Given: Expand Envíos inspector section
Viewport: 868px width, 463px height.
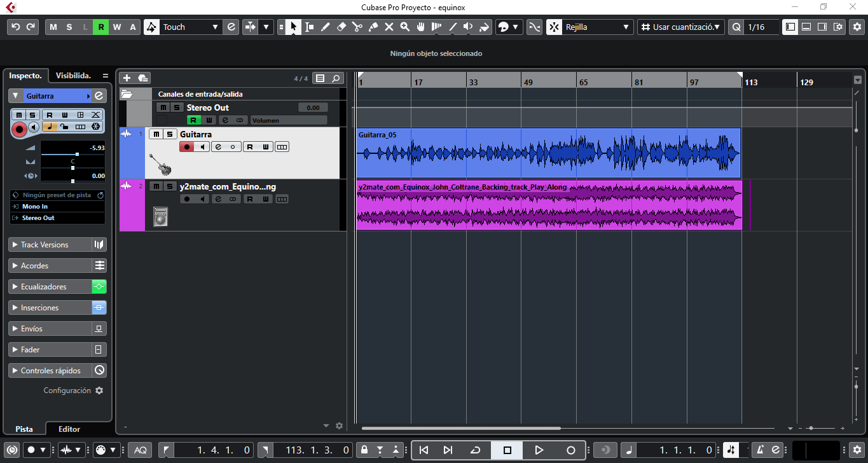Looking at the screenshot, I should (50, 329).
